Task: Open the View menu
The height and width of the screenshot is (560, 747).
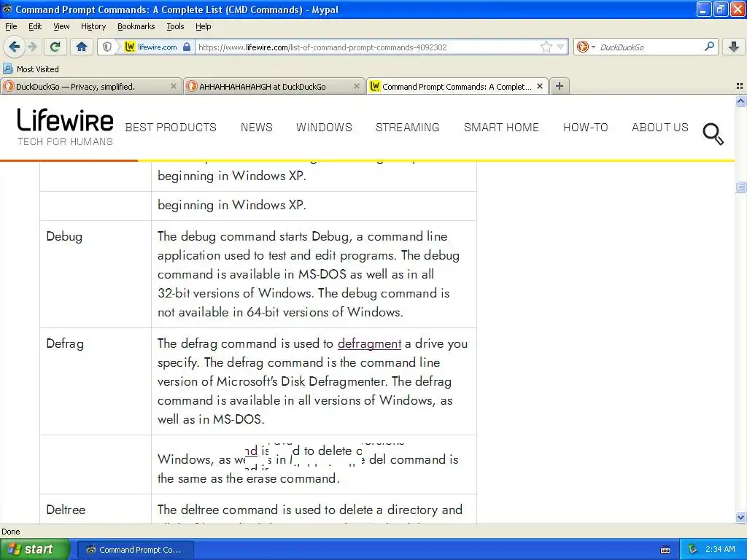Action: (61, 26)
